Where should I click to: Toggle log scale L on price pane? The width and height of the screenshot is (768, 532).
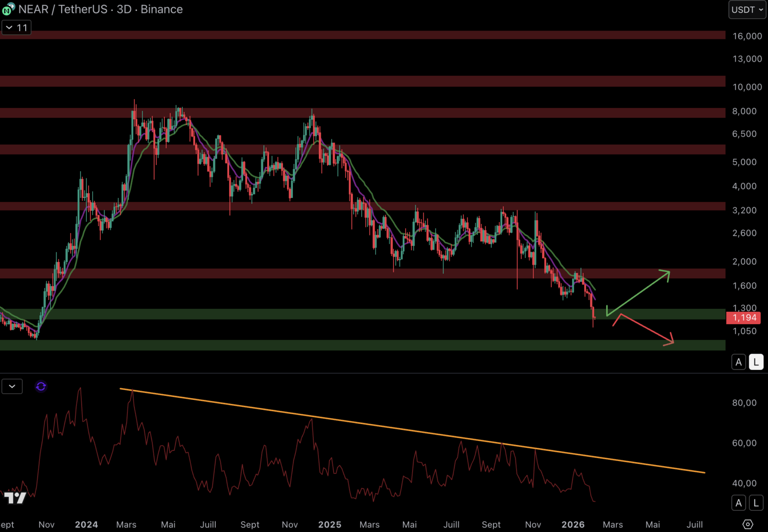click(x=756, y=362)
